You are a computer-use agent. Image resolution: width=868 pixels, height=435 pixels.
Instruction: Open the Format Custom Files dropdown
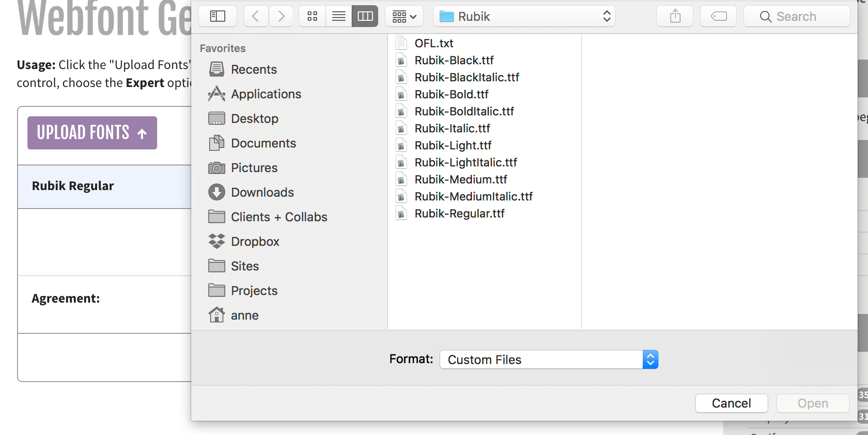549,359
